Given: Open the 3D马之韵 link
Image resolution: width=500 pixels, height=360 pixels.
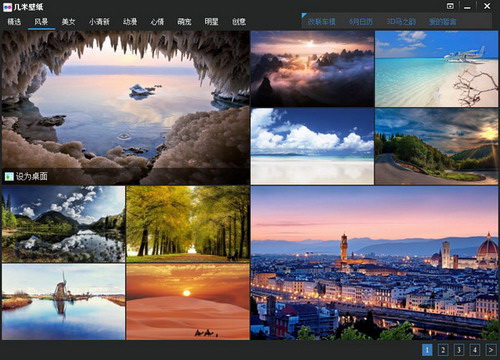Looking at the screenshot, I should click(x=401, y=22).
